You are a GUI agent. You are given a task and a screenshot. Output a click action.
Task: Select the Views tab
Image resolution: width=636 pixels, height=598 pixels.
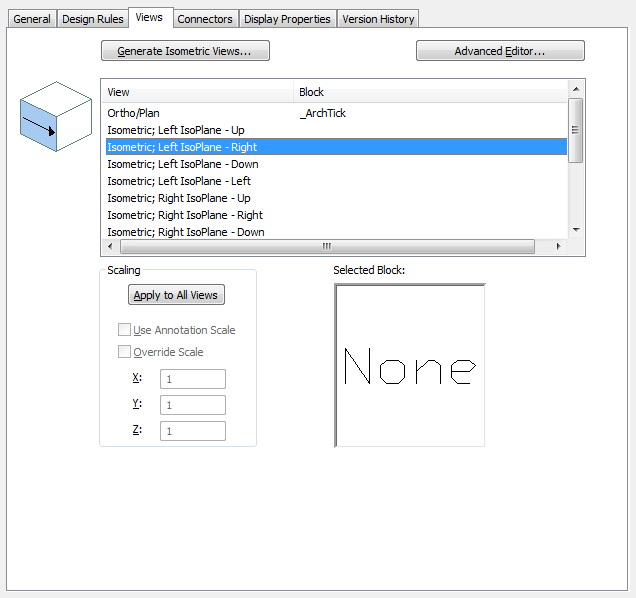[149, 17]
